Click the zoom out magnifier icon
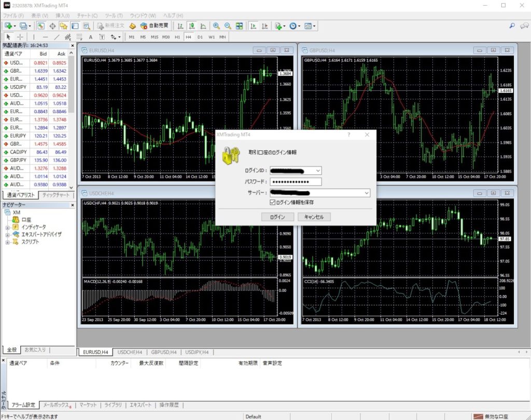The height and width of the screenshot is (420, 531). click(227, 25)
